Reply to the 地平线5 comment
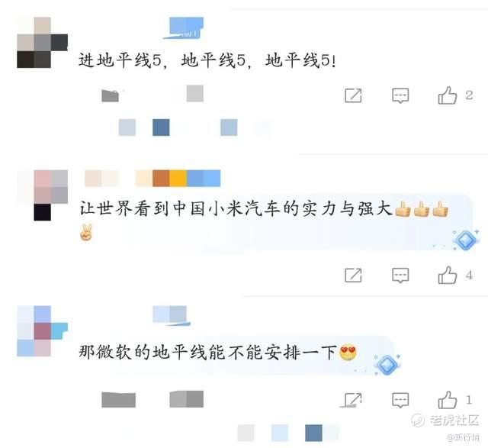Screen dimensions: 488x448 pos(400,95)
